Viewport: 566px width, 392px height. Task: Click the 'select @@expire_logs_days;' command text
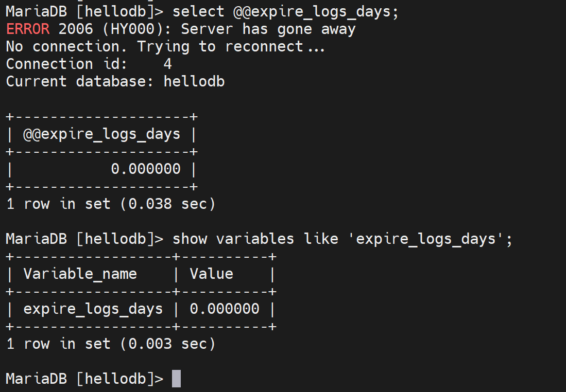pos(285,11)
